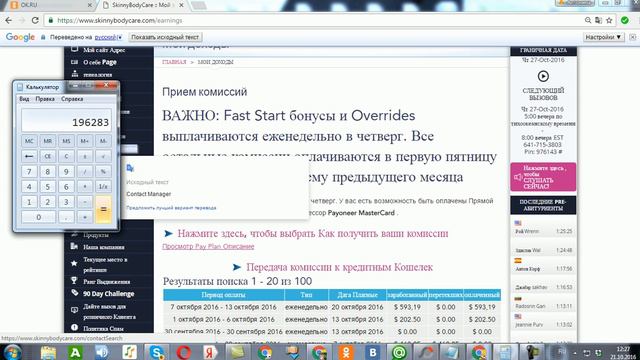
Task: Click the MS memory store button
Action: click(66, 141)
